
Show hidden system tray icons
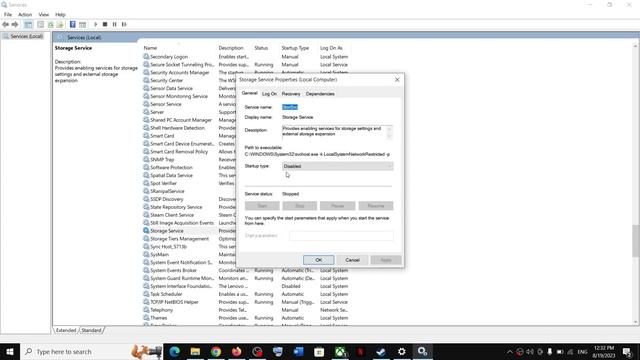[509, 351]
